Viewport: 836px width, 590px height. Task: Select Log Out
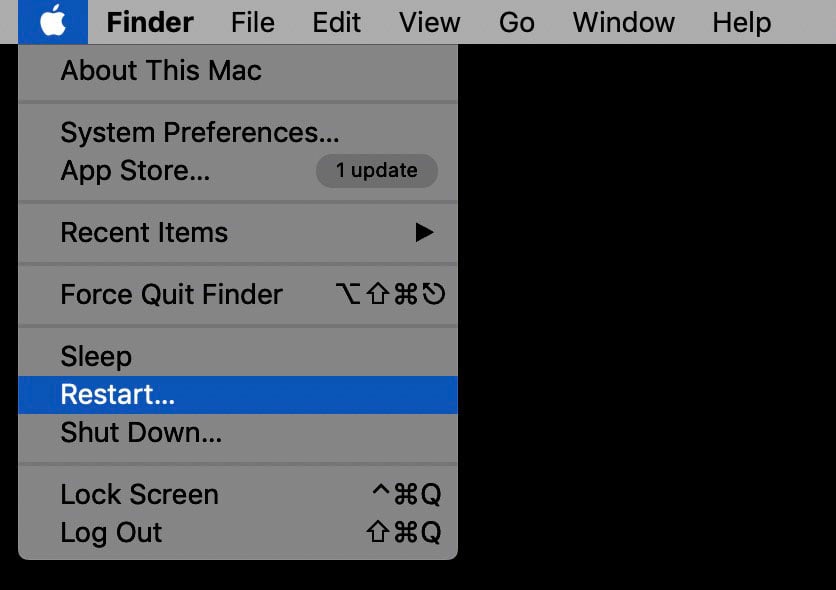pos(111,533)
